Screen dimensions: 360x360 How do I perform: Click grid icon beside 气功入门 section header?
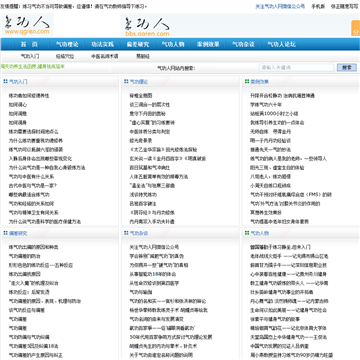pos(5,81)
